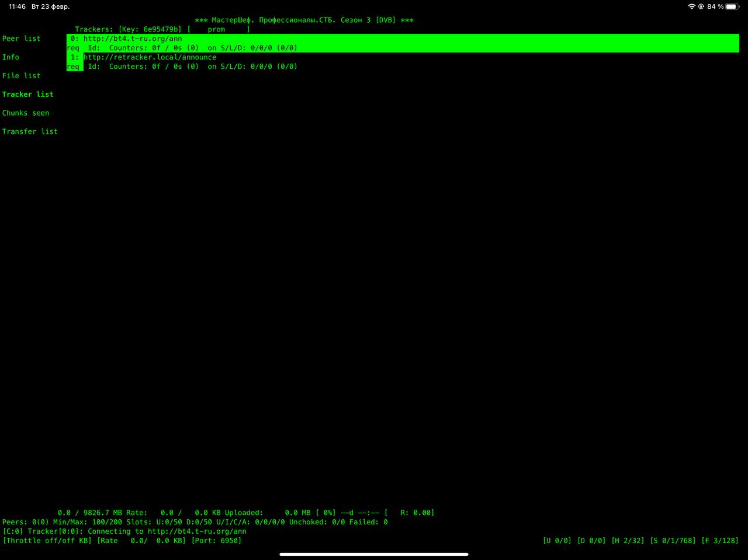The height and width of the screenshot is (560, 748).
Task: Click the Trackers Key 6e95479b label
Action: point(128,29)
